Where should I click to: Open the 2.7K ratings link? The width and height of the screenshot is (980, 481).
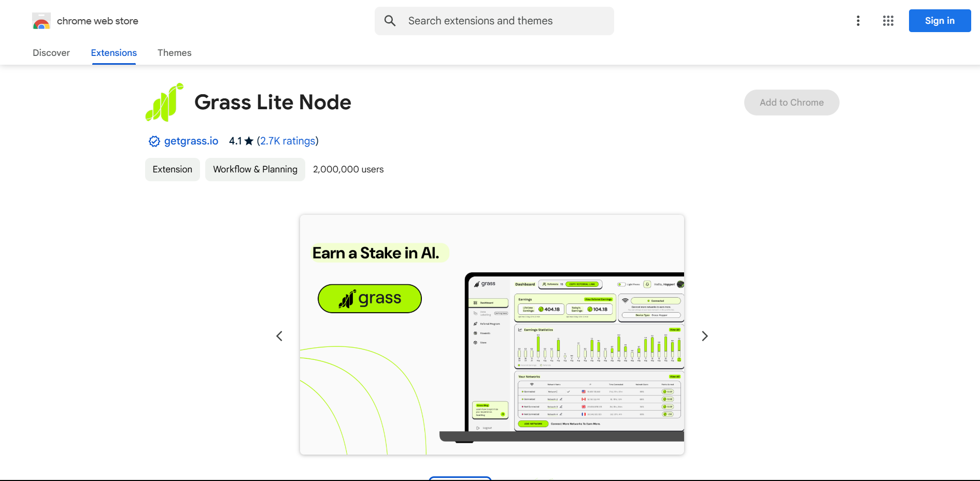pos(288,141)
